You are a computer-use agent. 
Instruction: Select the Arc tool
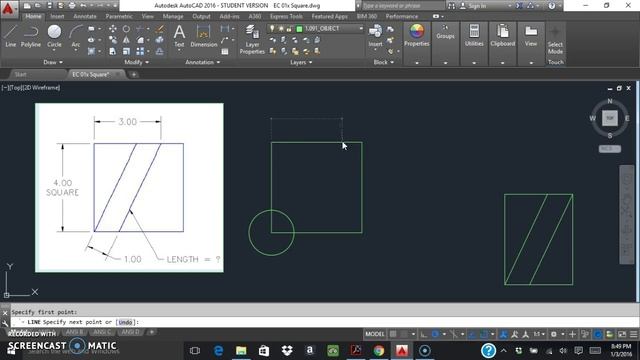coord(76,36)
